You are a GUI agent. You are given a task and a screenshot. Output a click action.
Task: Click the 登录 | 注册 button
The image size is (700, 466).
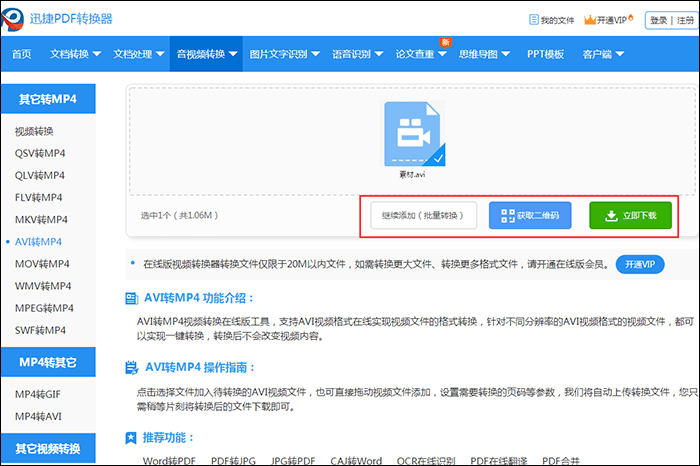pyautogui.click(x=671, y=20)
